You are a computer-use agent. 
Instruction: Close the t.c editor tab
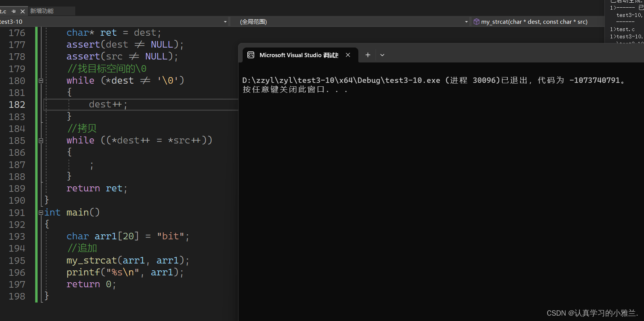[23, 11]
